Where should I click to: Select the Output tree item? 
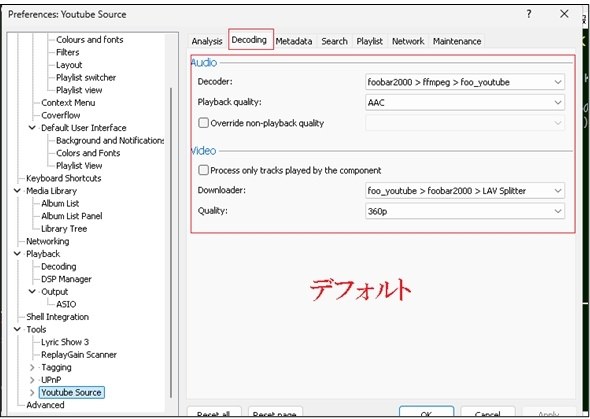[55, 291]
